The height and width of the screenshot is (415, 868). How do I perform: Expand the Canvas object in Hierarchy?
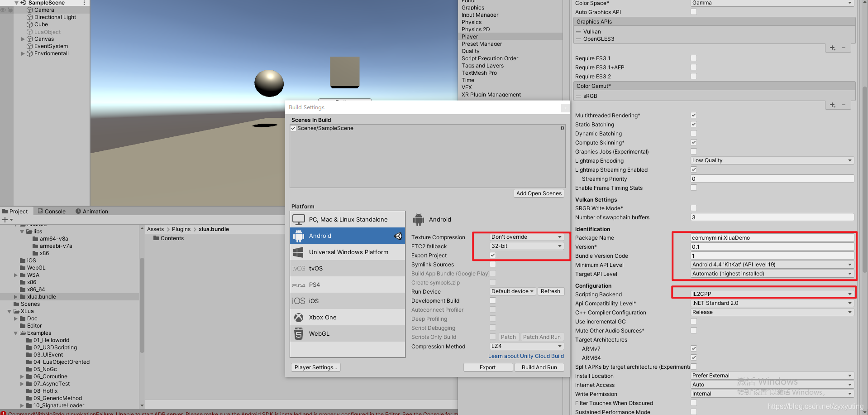pos(23,39)
